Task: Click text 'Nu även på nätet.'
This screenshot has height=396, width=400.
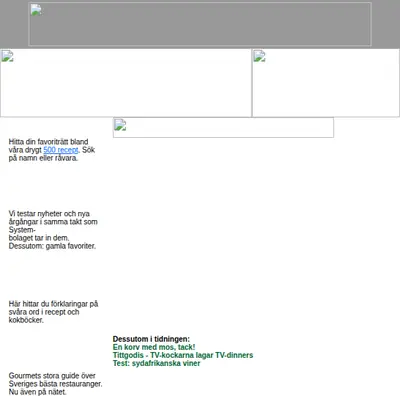Action: coord(37,392)
